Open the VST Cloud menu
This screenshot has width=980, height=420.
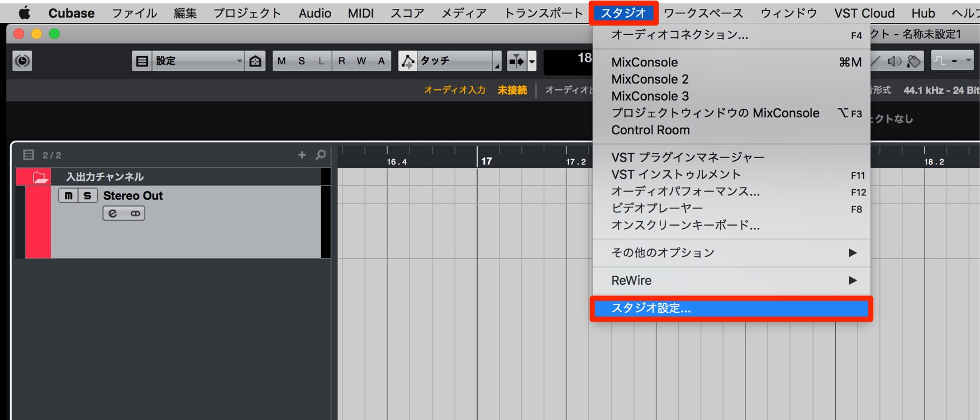pyautogui.click(x=864, y=13)
